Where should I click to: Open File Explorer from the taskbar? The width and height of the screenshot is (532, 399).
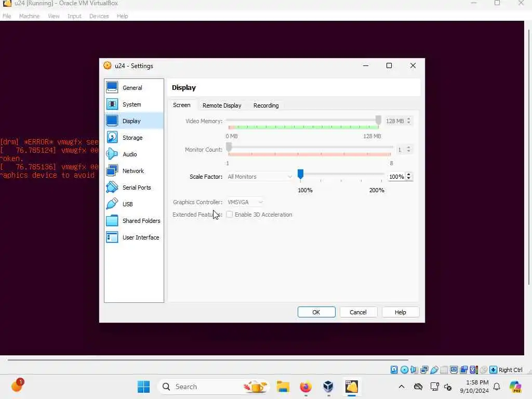(283, 387)
